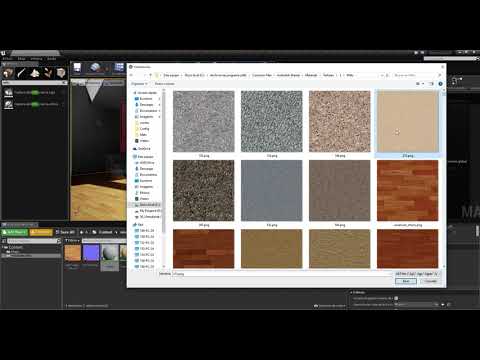The width and height of the screenshot is (480, 360).
Task: Toggle the preview pane icon in the file dialog
Action: (431, 84)
